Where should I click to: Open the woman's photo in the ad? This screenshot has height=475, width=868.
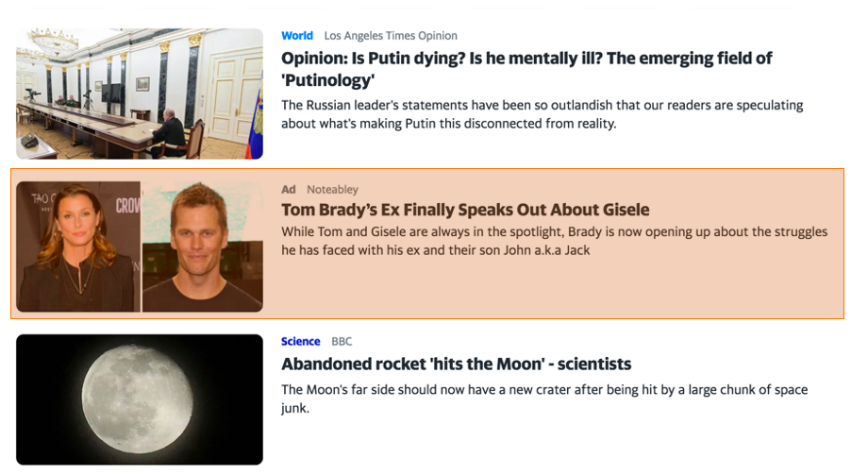pyautogui.click(x=78, y=246)
